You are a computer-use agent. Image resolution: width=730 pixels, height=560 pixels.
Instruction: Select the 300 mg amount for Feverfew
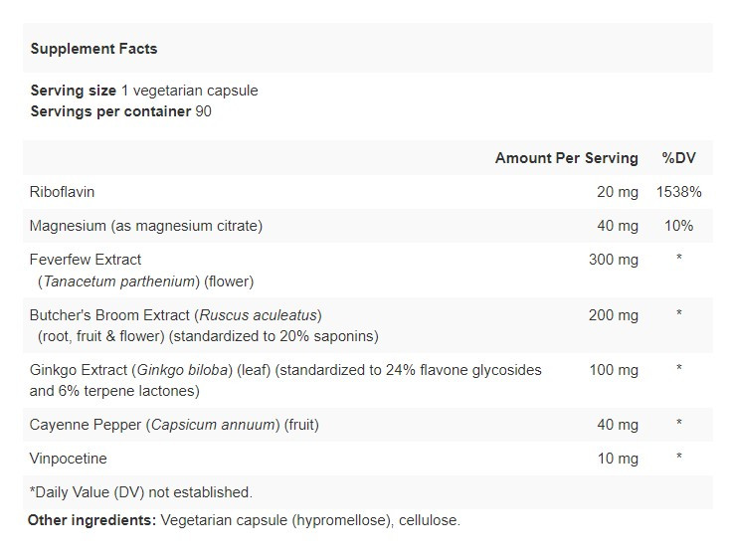click(613, 260)
